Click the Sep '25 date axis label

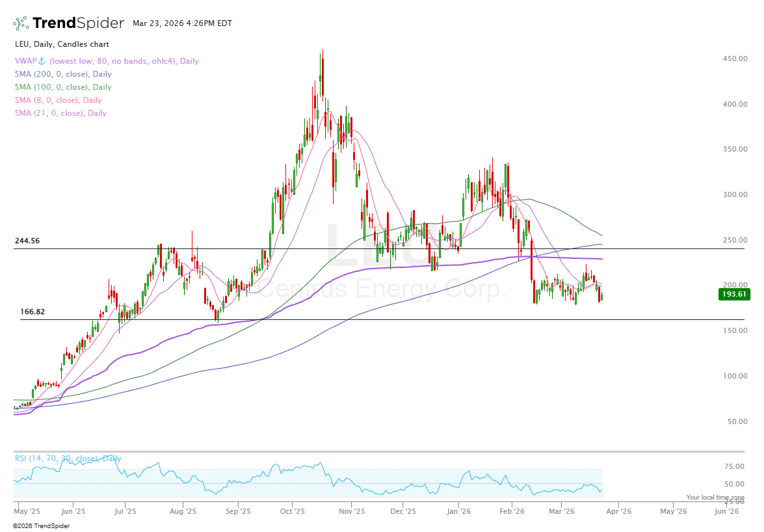238,511
